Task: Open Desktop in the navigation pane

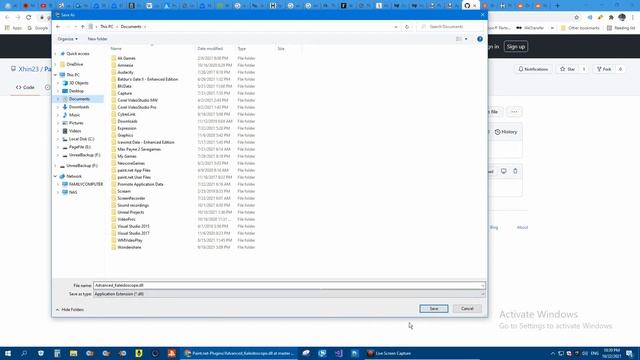Action: (76, 91)
